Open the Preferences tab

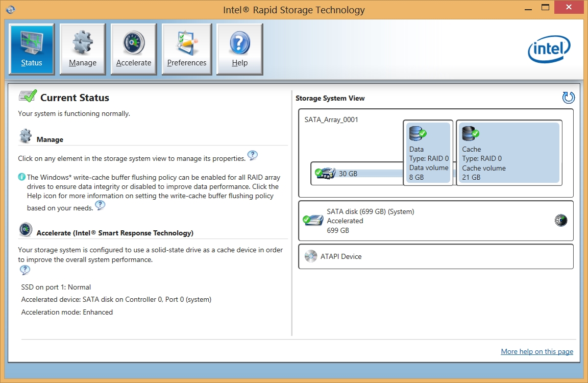(187, 50)
